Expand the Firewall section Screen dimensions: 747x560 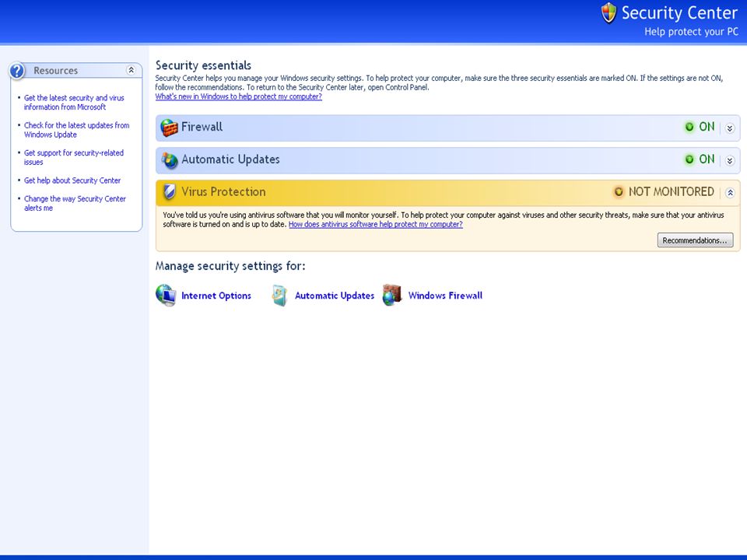coord(730,128)
